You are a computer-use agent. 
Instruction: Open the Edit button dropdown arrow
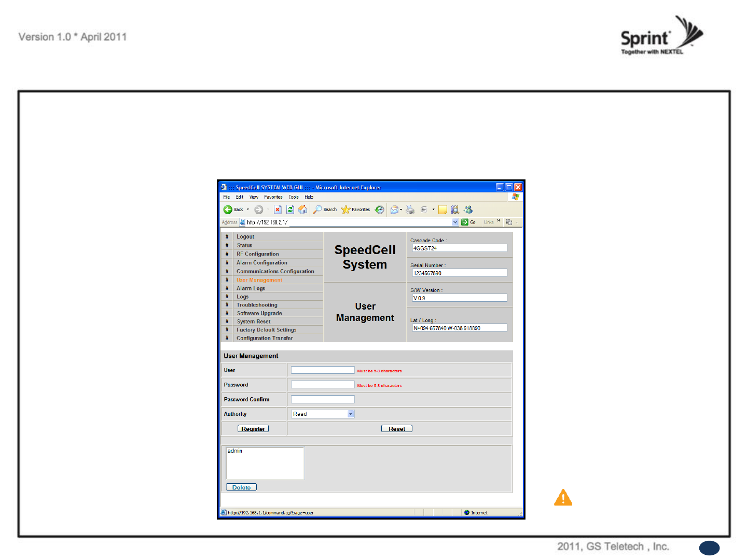[433, 209]
